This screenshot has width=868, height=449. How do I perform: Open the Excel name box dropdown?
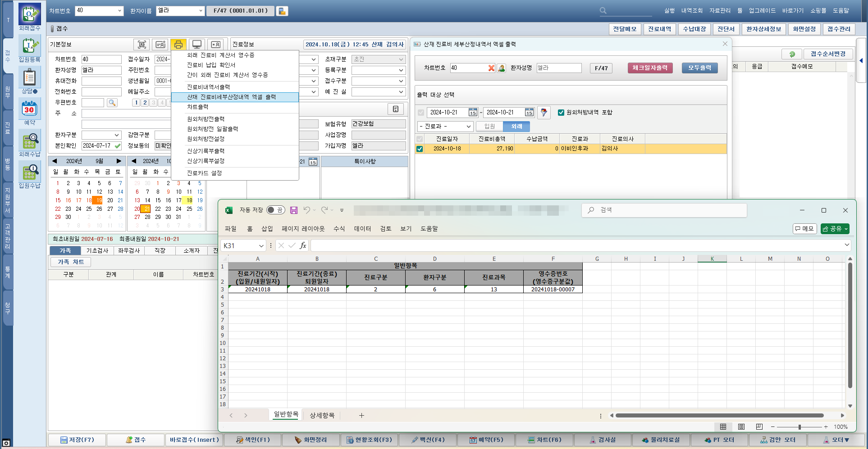[x=261, y=246]
